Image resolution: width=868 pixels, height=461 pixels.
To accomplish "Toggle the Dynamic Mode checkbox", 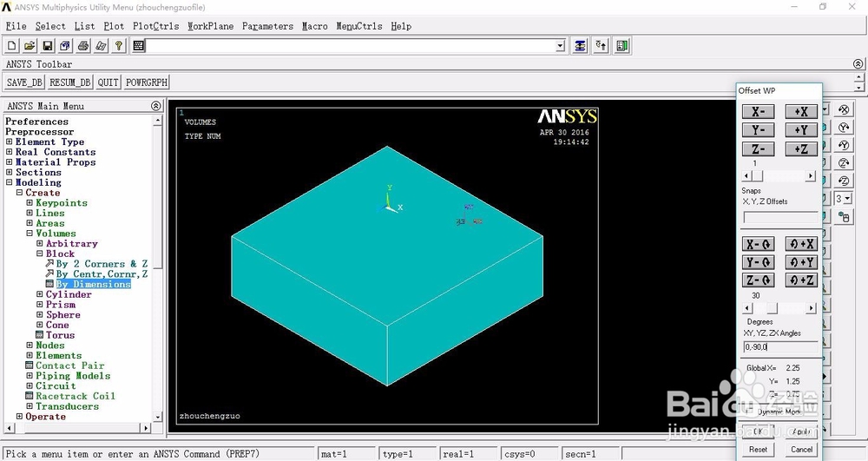I will (748, 412).
